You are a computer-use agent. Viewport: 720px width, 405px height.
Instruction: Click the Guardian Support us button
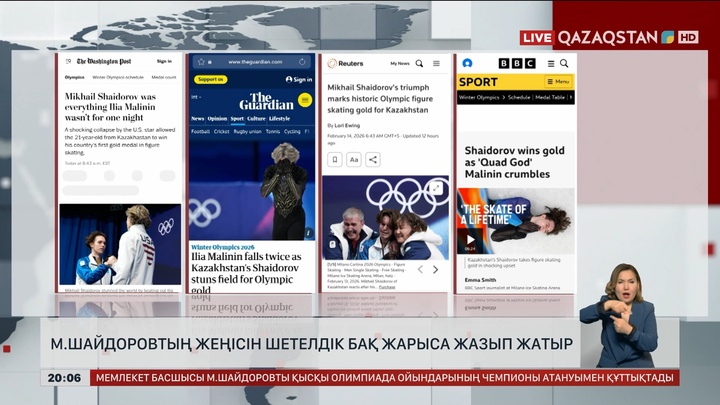tap(211, 79)
